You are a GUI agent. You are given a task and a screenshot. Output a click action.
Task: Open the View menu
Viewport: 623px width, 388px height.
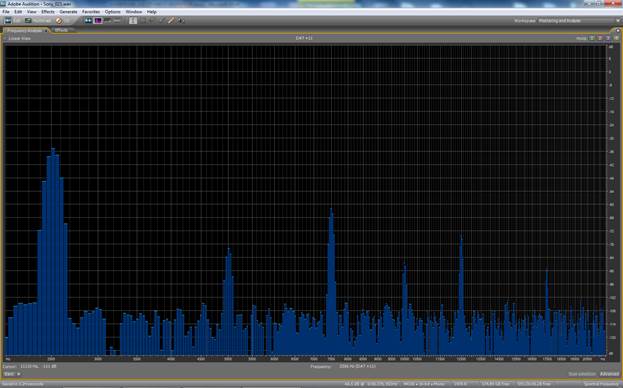31,12
